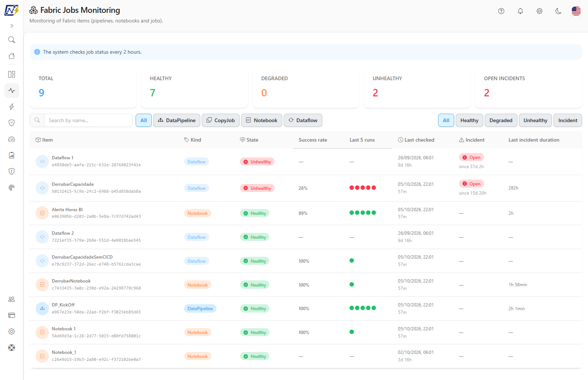Open header settings gear icon
This screenshot has height=380, width=588.
539,11
